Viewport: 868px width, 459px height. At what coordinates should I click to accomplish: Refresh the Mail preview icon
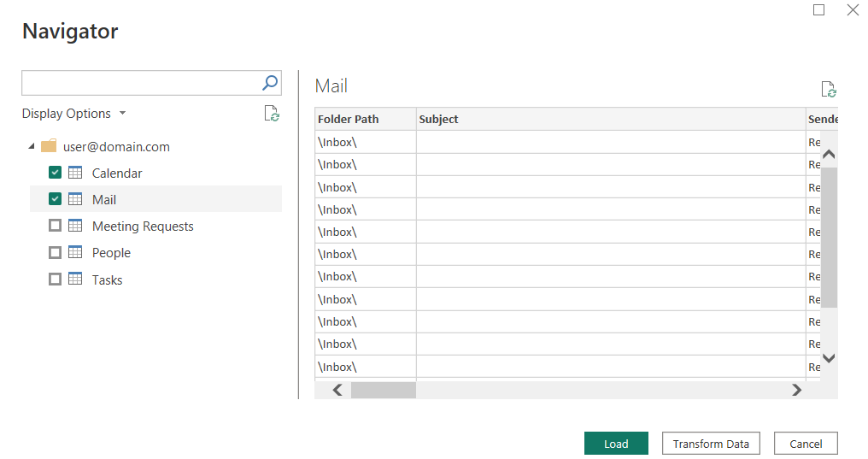[x=828, y=89]
